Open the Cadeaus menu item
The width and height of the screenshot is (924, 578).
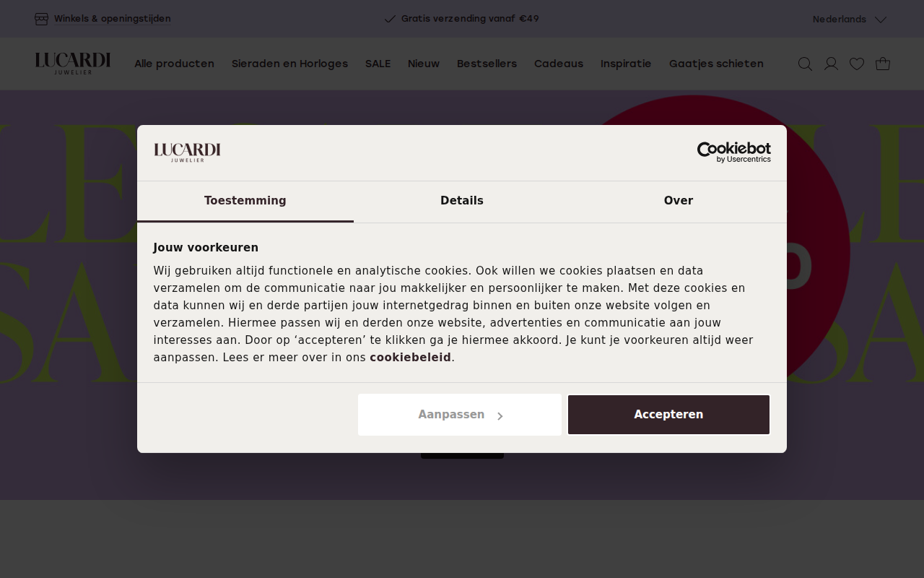[x=559, y=64]
